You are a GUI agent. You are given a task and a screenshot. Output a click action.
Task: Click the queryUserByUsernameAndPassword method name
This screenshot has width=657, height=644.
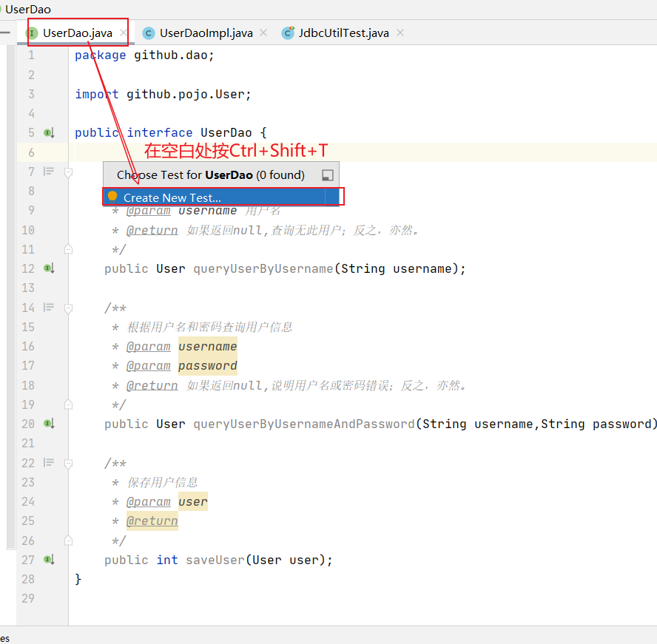click(304, 424)
